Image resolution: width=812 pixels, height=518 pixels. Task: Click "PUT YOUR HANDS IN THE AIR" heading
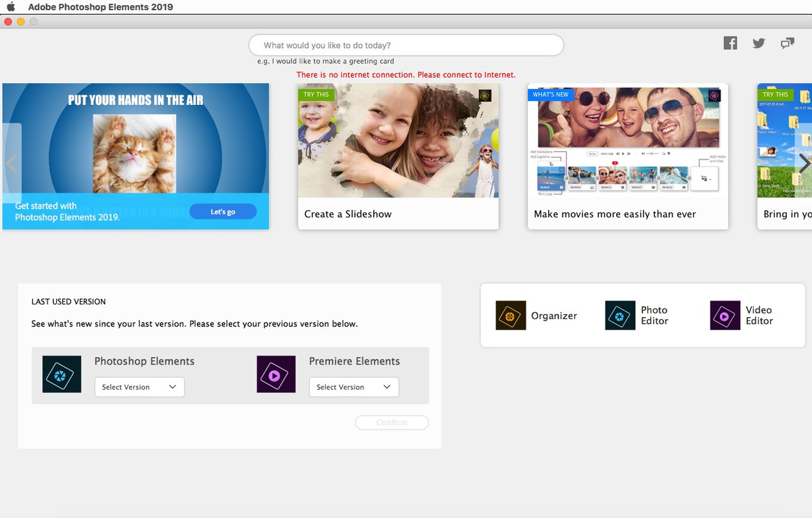(x=135, y=100)
